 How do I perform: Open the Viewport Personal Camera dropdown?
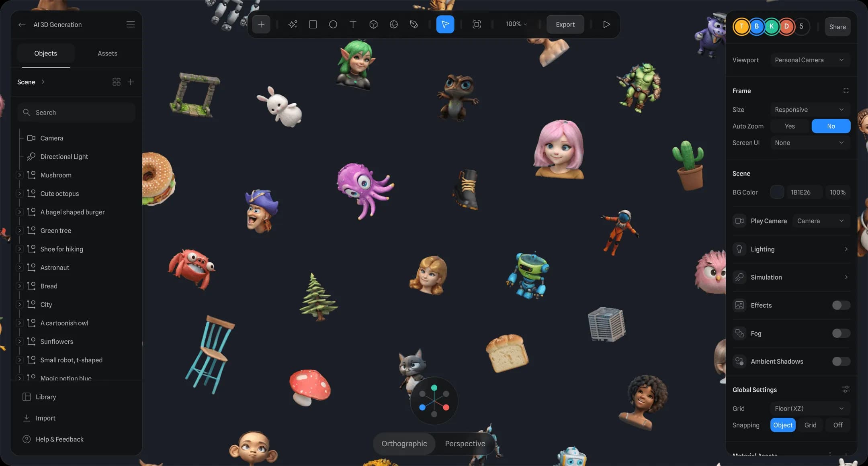click(x=810, y=60)
